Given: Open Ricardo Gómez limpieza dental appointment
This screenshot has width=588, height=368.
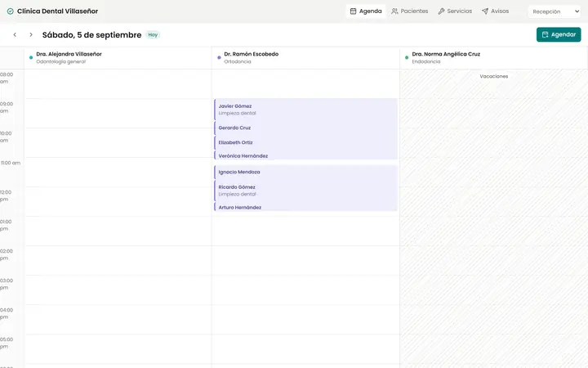Looking at the screenshot, I should click(305, 191).
